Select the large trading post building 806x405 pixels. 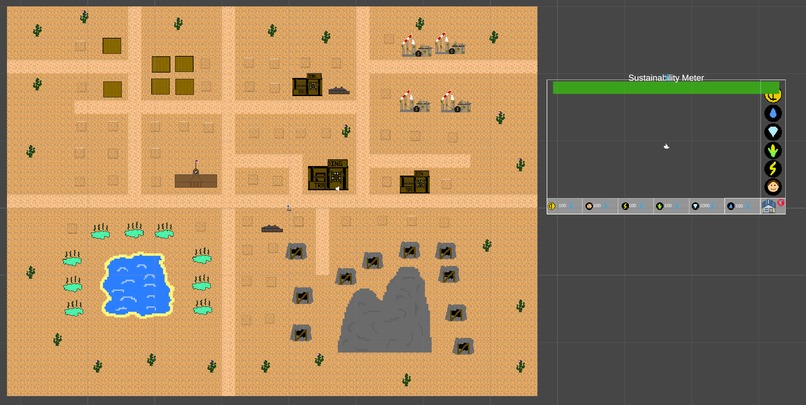tap(328, 175)
